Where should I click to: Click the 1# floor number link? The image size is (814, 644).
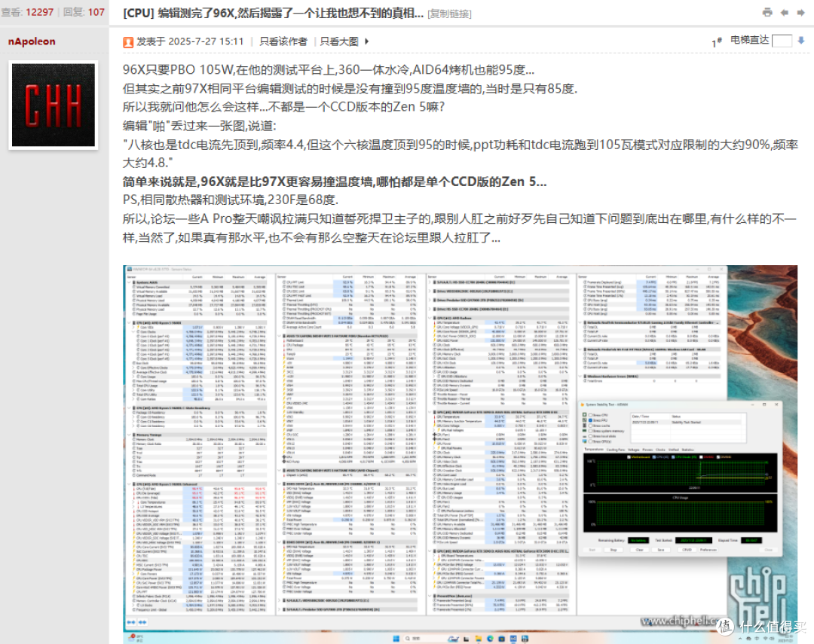[x=717, y=42]
